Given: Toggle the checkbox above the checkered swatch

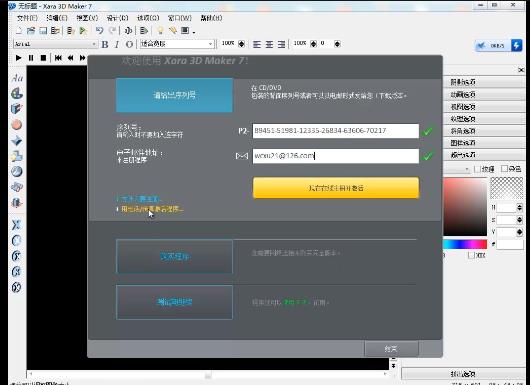Looking at the screenshot, I should point(504,168).
